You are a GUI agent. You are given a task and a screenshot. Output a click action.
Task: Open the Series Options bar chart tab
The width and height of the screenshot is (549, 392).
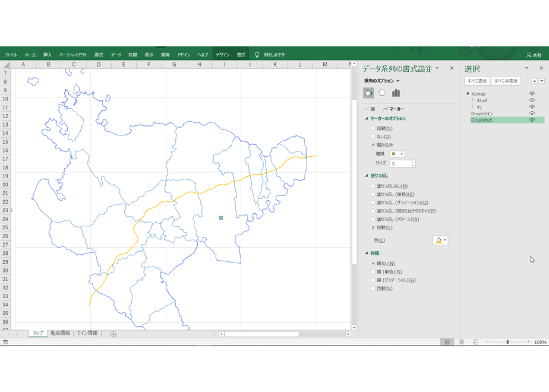[x=396, y=93]
